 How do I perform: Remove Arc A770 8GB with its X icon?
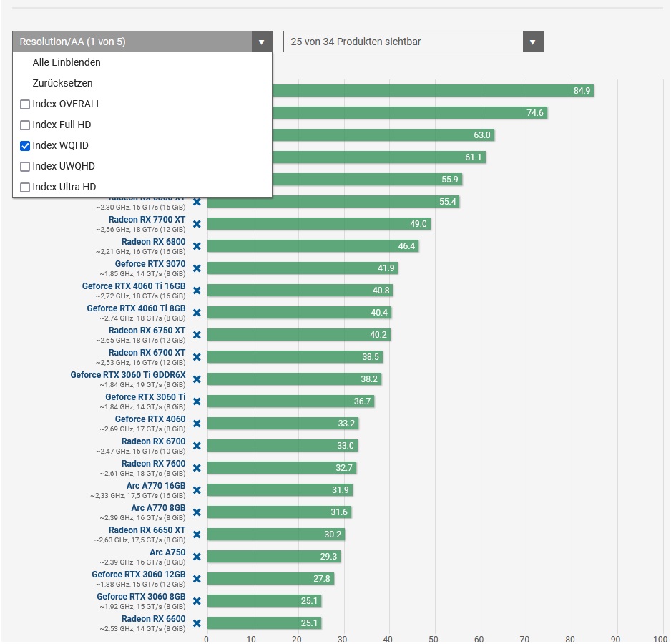[x=197, y=512]
